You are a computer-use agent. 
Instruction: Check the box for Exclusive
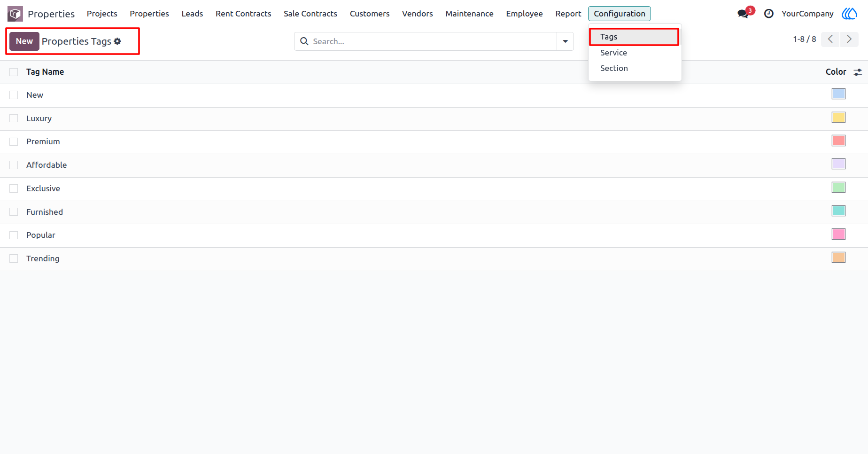click(x=14, y=188)
